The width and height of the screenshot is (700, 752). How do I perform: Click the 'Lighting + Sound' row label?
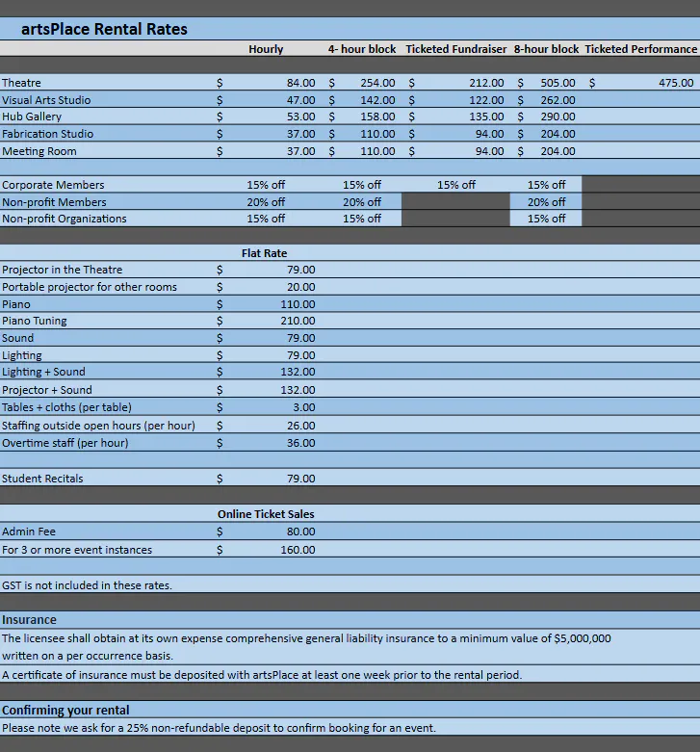click(43, 372)
